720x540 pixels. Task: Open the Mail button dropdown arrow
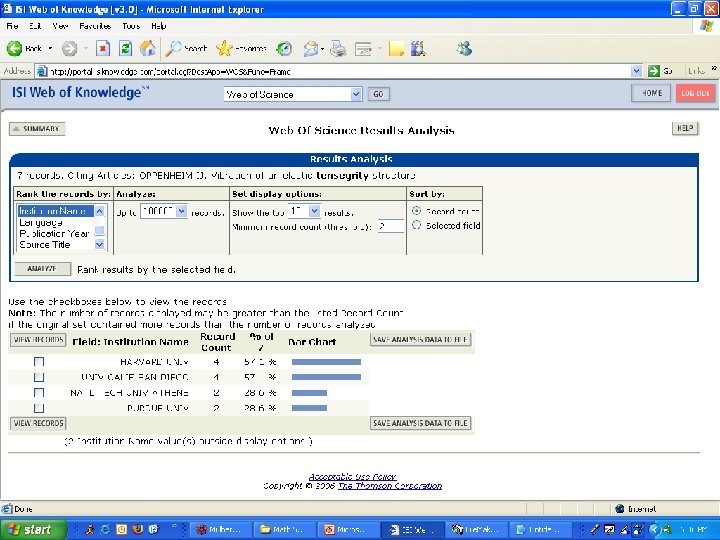[322, 49]
